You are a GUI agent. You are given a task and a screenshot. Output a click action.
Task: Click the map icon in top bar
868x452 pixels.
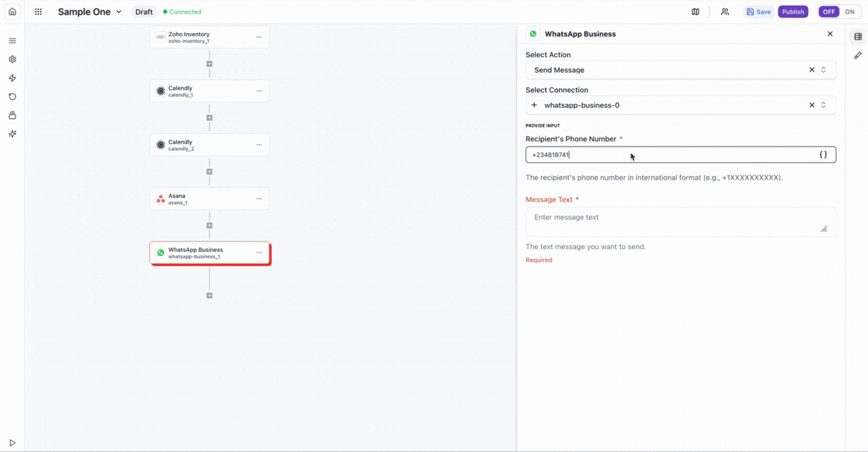695,11
